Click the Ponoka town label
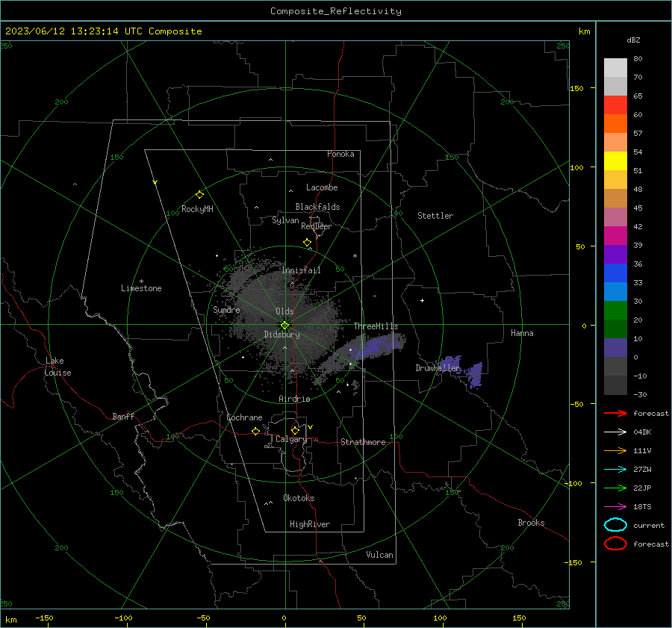 (x=340, y=155)
